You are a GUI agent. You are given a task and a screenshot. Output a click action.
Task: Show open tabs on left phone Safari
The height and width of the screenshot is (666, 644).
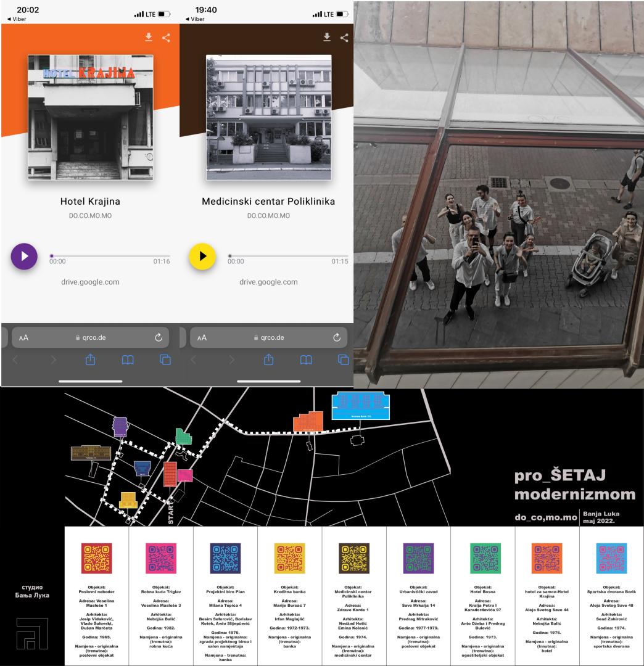tap(165, 360)
